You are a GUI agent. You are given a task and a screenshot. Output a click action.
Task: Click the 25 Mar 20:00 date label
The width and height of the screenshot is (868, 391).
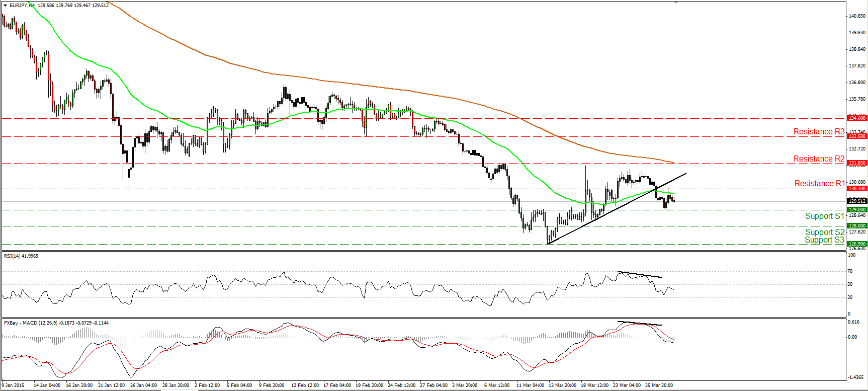click(x=660, y=385)
